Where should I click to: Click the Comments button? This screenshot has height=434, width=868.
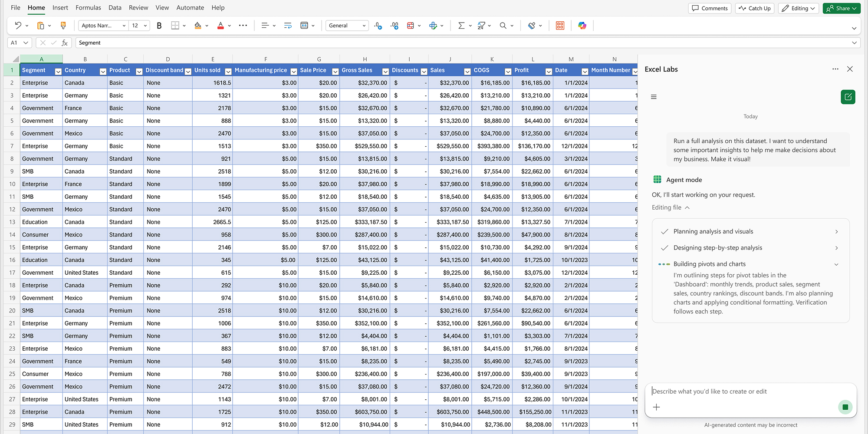(710, 8)
